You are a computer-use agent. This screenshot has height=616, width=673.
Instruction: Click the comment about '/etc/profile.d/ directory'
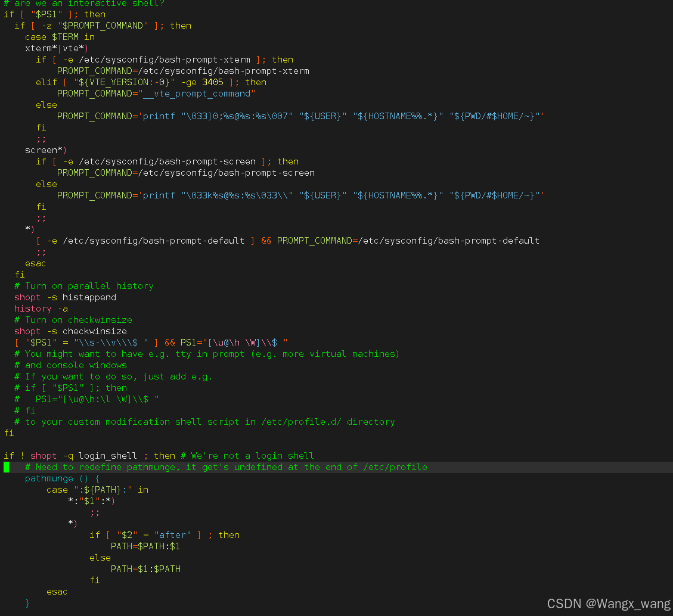[204, 422]
